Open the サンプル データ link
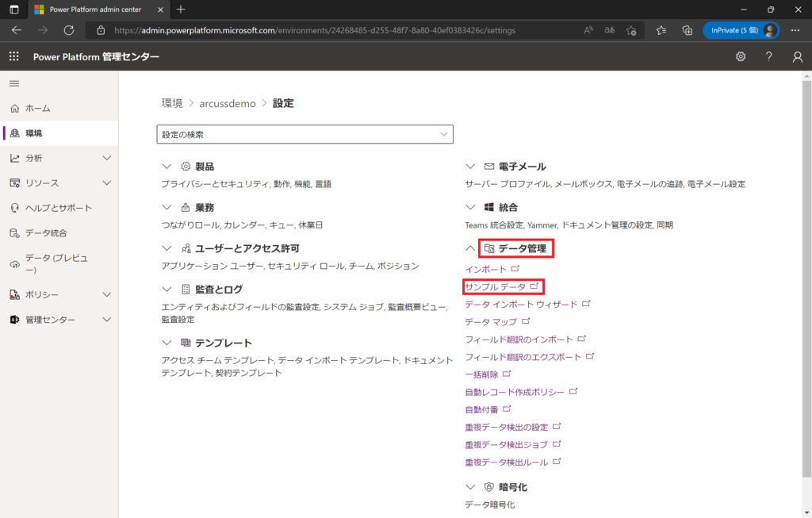 (x=496, y=286)
